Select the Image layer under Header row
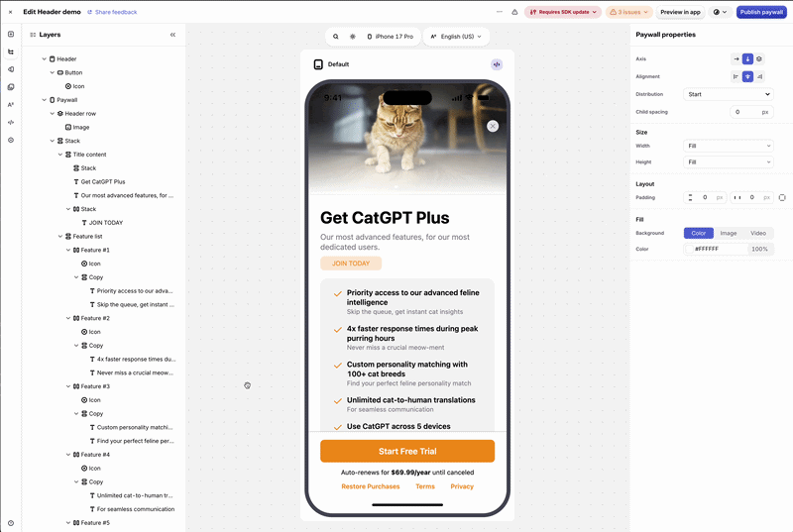Image resolution: width=793 pixels, height=532 pixels. 77,128
